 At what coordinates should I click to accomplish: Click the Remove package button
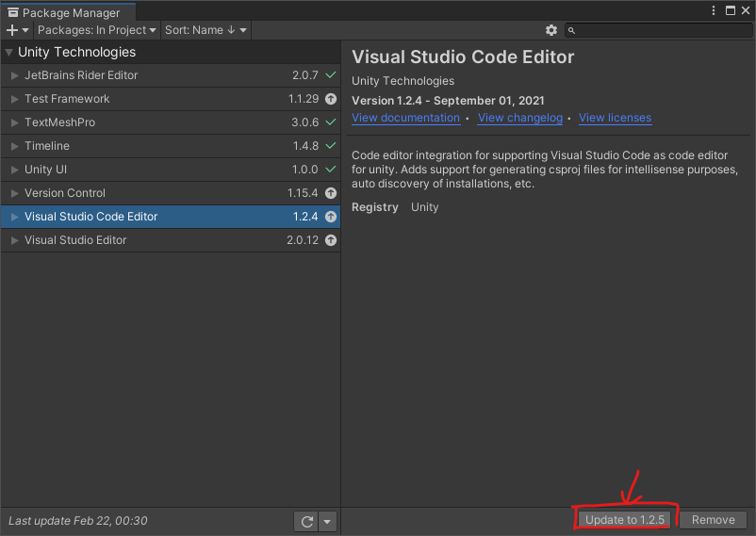click(x=713, y=520)
